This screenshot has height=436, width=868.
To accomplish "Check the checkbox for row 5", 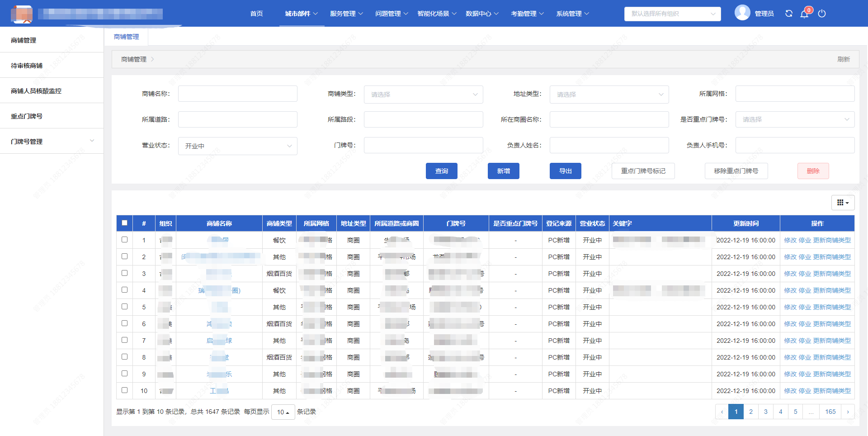I will [x=125, y=307].
